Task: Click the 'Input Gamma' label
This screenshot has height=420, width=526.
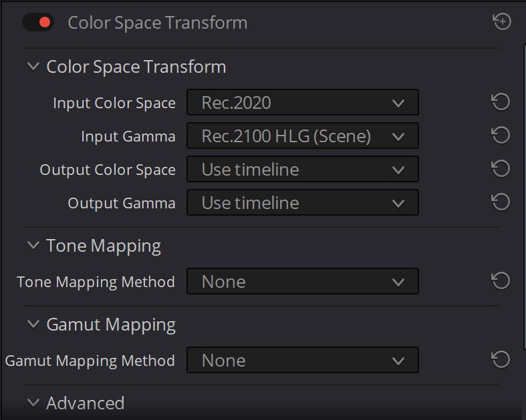Action: (128, 136)
